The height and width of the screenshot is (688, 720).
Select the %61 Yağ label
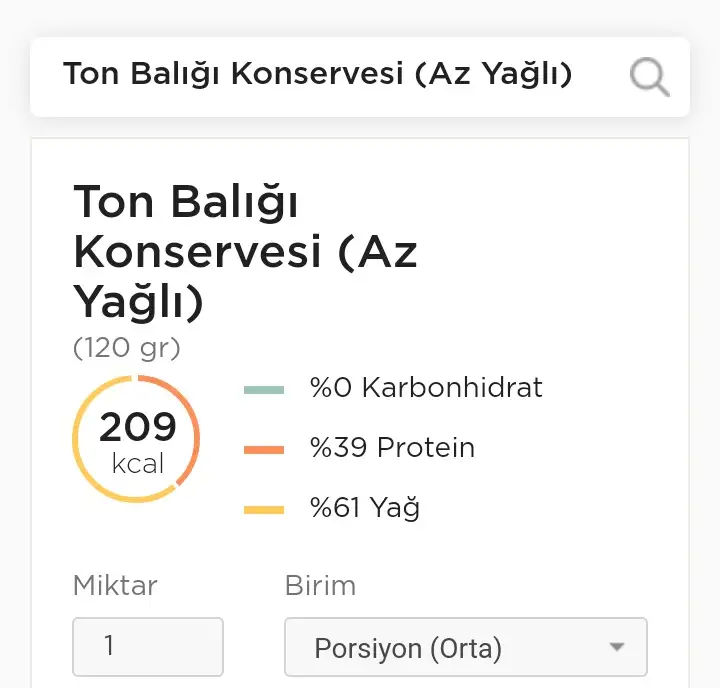click(x=365, y=508)
